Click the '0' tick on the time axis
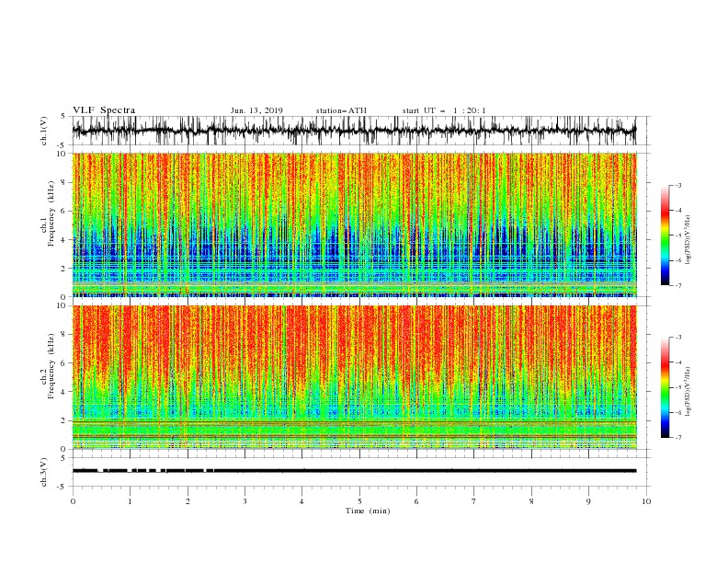 [73, 501]
